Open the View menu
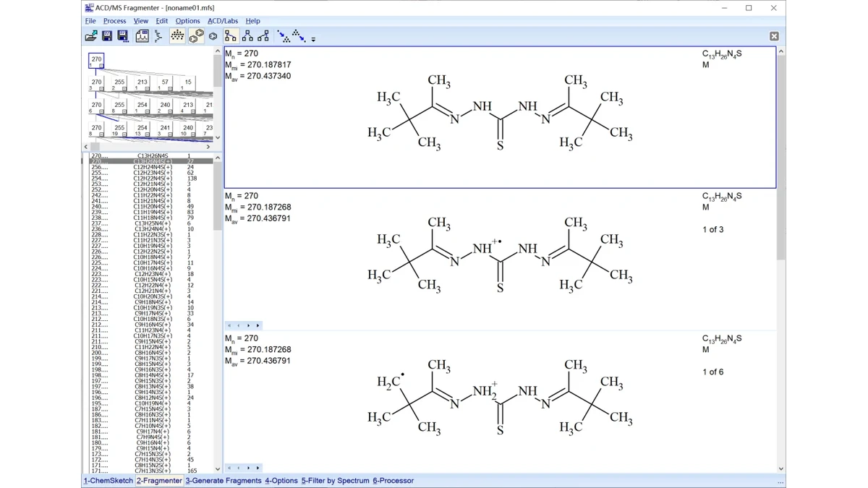Image resolution: width=868 pixels, height=488 pixels. pyautogui.click(x=141, y=21)
